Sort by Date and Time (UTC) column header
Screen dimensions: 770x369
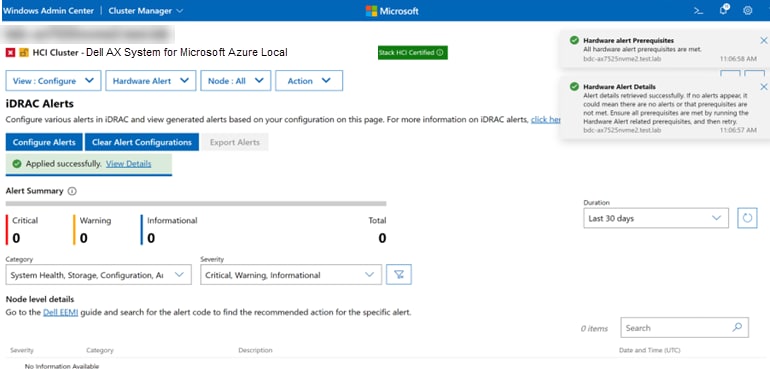(x=650, y=350)
